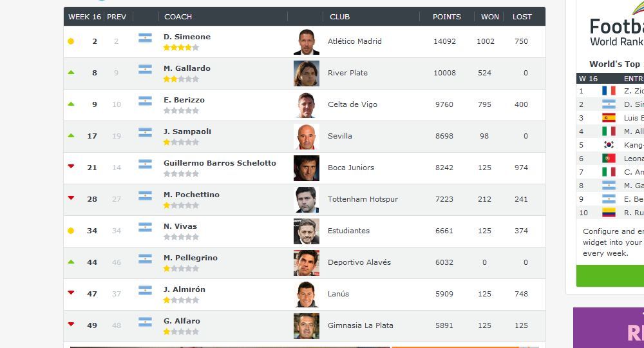Open M. Pochettino coach profile link
This screenshot has height=348, width=644.
coord(191,195)
